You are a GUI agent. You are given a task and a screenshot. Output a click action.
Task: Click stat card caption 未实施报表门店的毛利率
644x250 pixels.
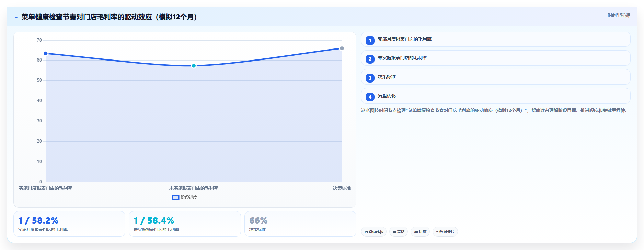[156, 230]
